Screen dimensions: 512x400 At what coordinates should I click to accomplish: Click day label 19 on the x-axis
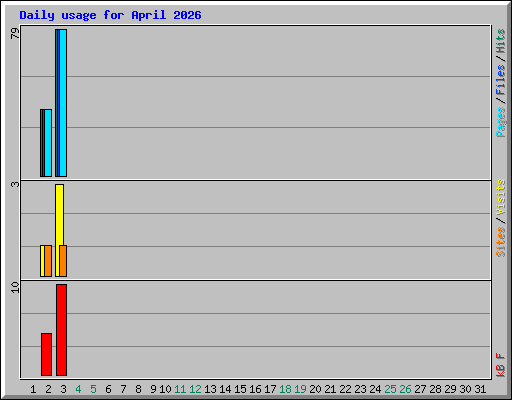coord(300,389)
